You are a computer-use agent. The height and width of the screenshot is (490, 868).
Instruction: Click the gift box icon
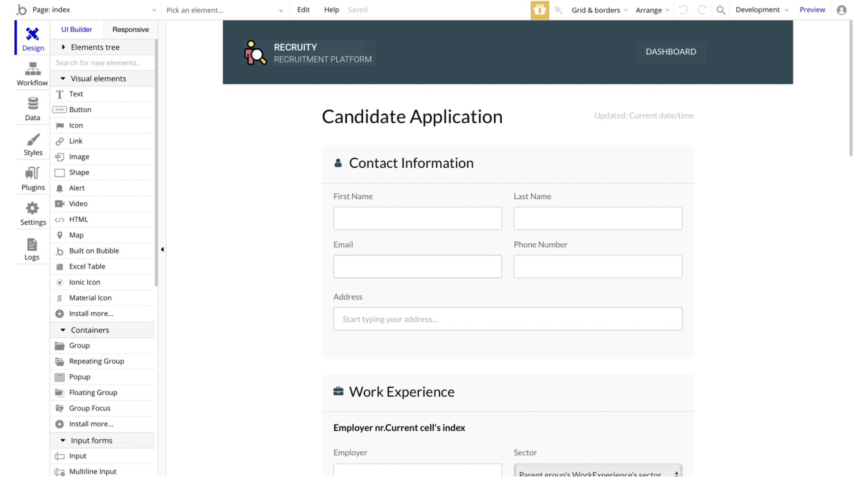(539, 10)
